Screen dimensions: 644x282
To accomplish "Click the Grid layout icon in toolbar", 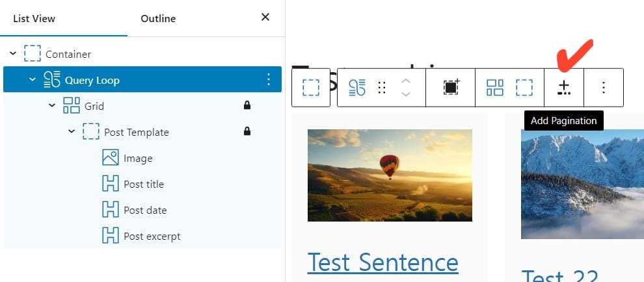I will pos(496,88).
